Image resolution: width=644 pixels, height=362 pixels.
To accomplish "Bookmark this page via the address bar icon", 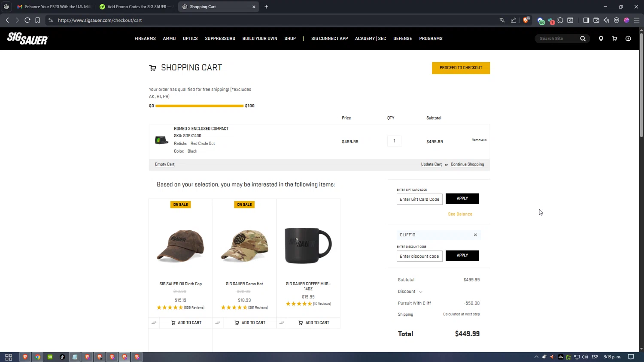I will coord(38,20).
